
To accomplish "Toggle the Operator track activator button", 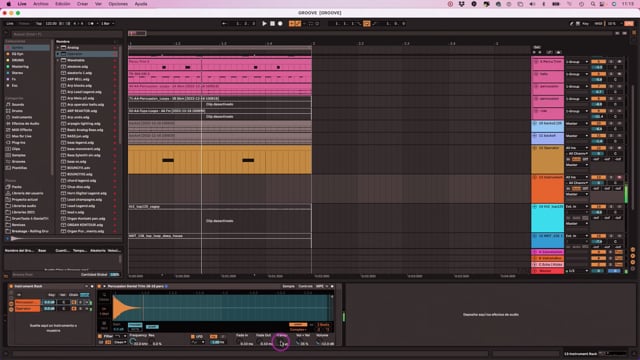I will click(598, 148).
